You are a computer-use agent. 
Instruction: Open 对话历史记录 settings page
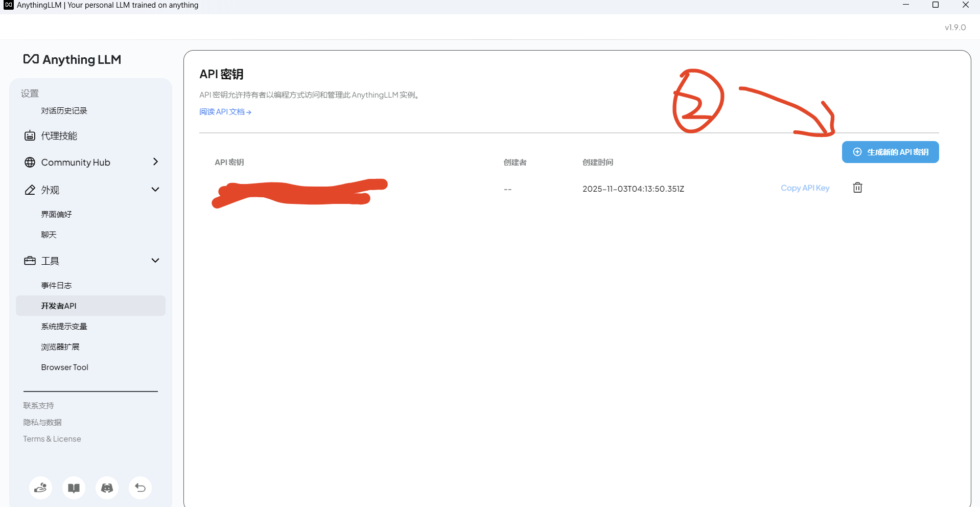[64, 111]
